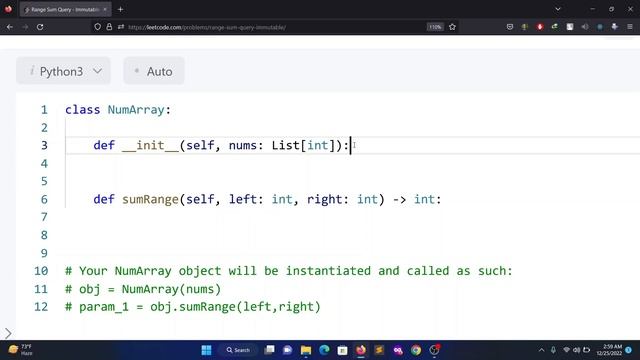Bookmark this page with the star
This screenshot has height=360, width=640.
452,27
